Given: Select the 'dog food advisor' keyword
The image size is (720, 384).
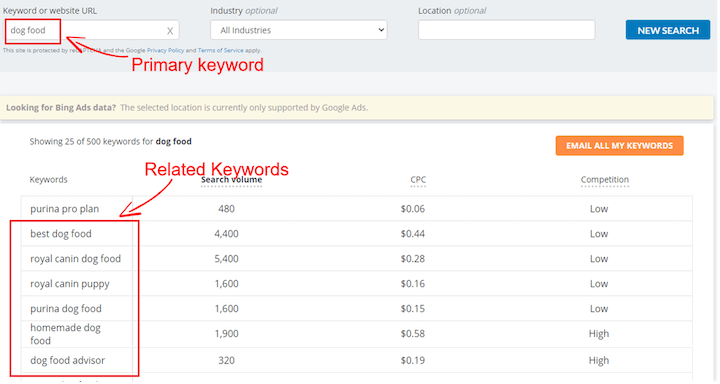Looking at the screenshot, I should pos(68,361).
